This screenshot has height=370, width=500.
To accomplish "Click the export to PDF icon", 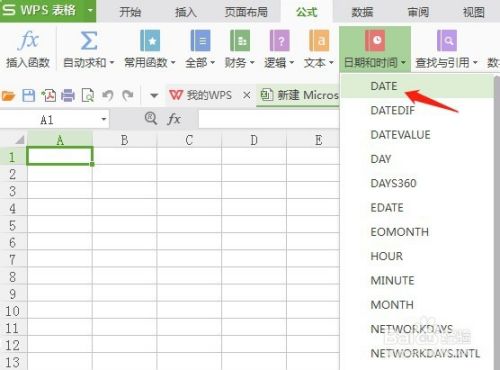I will 49,96.
